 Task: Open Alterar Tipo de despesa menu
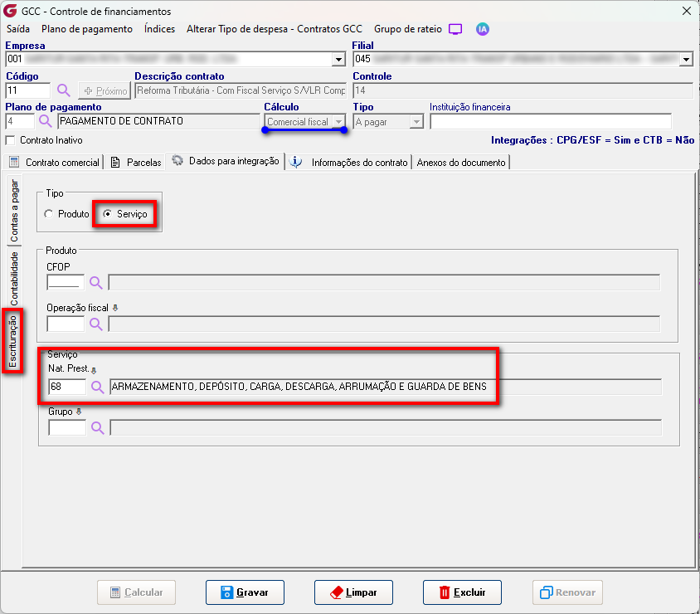point(274,29)
